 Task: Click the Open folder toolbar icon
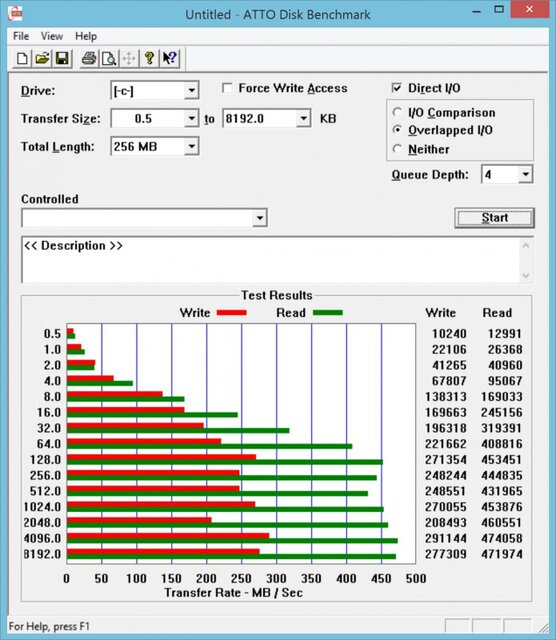click(42, 58)
